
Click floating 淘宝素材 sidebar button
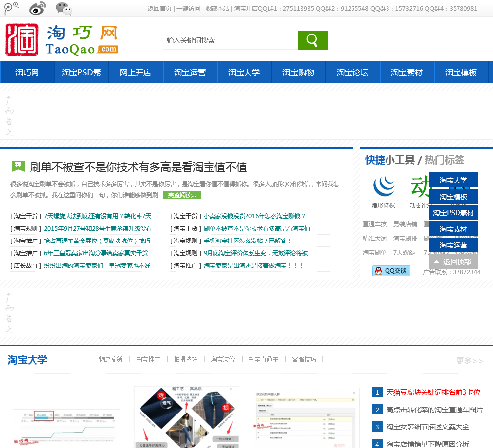(x=454, y=229)
